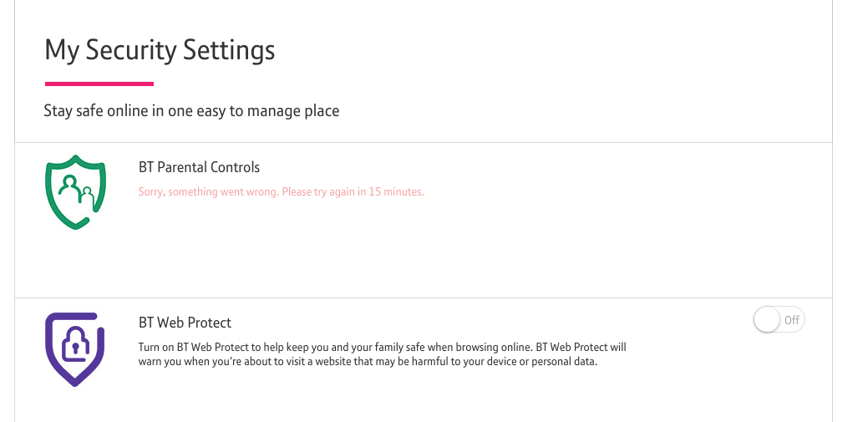Click the "Stay safe online" subtitle
868x422 pixels.
point(191,110)
